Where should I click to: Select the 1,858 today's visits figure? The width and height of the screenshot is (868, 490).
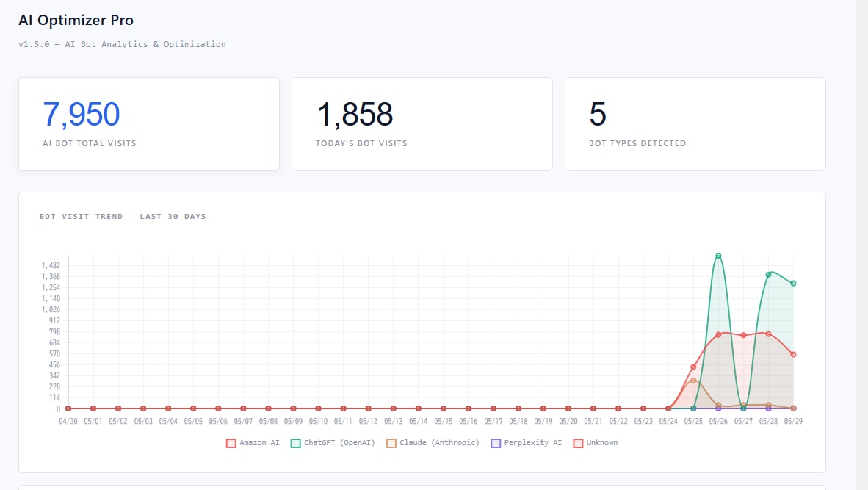355,114
